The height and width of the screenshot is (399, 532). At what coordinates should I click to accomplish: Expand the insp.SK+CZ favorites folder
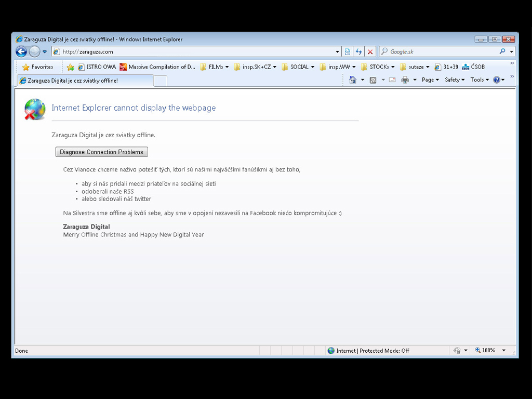pos(255,67)
